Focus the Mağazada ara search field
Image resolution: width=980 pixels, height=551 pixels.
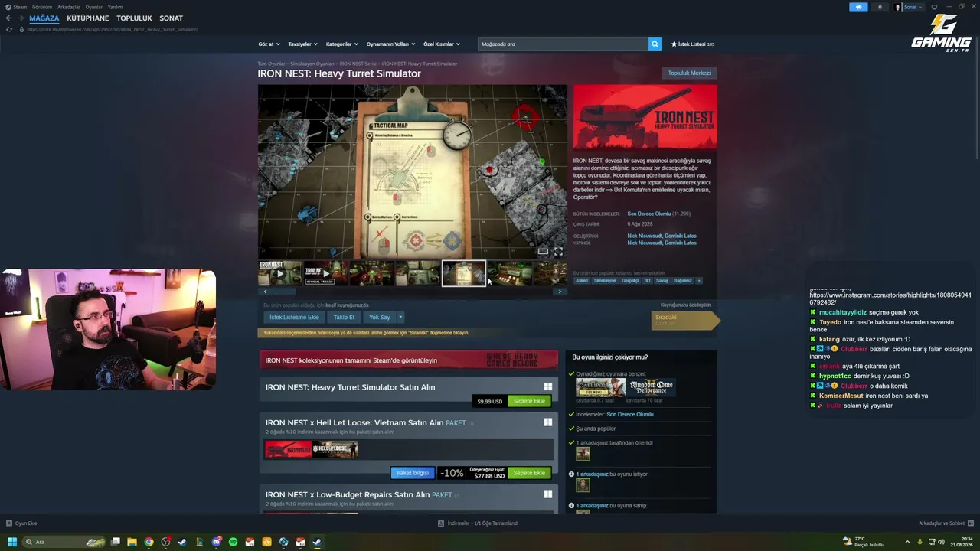point(563,44)
